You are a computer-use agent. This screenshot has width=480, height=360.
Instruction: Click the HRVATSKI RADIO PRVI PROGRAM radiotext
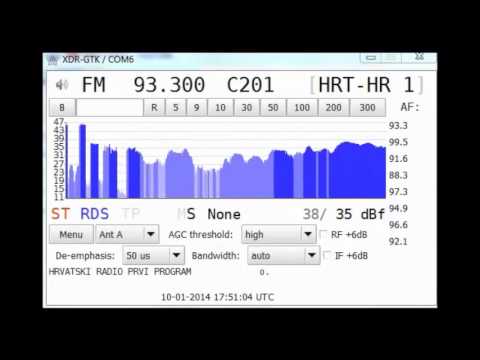point(120,272)
